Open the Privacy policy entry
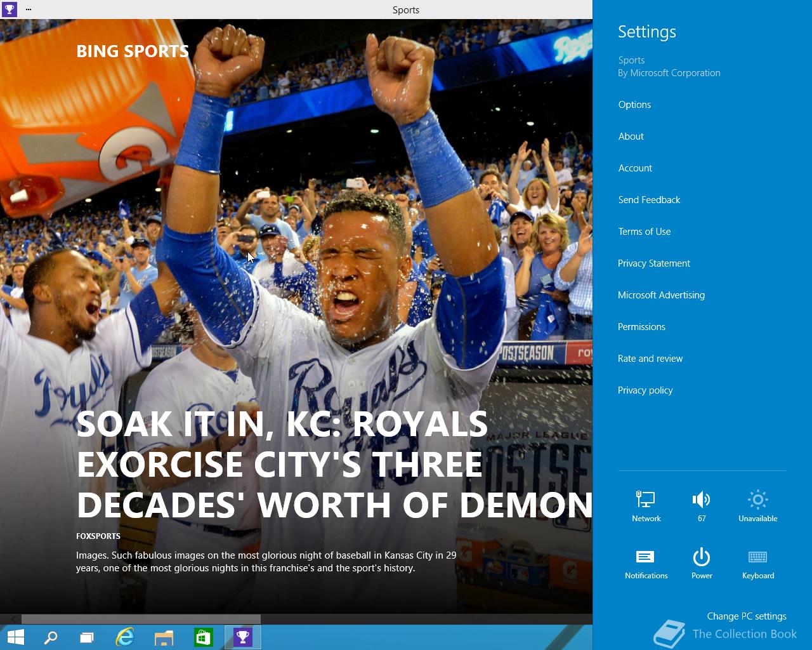Viewport: 812px width, 650px height. 645,390
